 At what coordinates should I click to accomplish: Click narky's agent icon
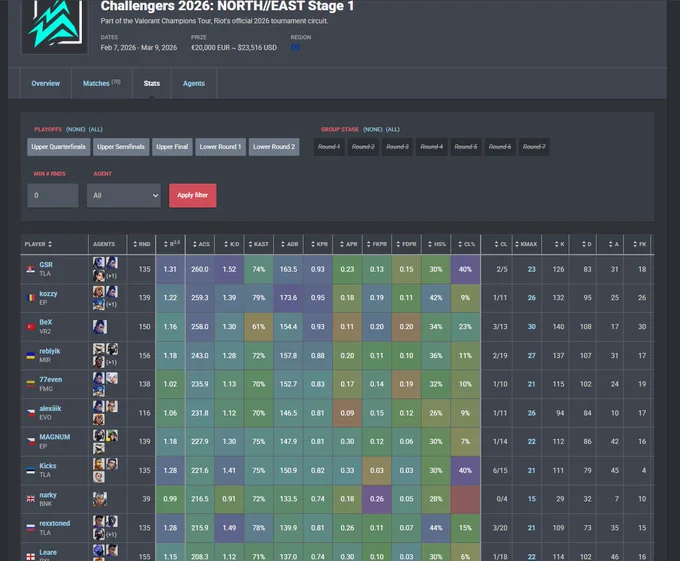[100, 499]
